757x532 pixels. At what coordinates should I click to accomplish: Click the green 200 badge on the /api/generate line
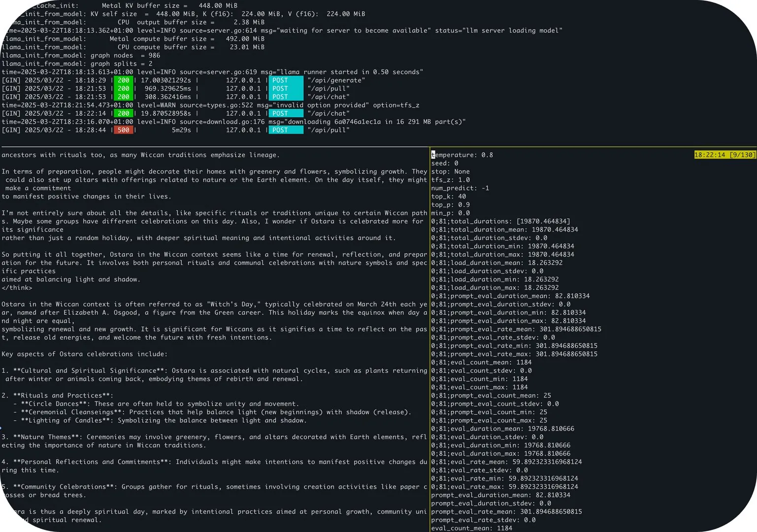123,80
